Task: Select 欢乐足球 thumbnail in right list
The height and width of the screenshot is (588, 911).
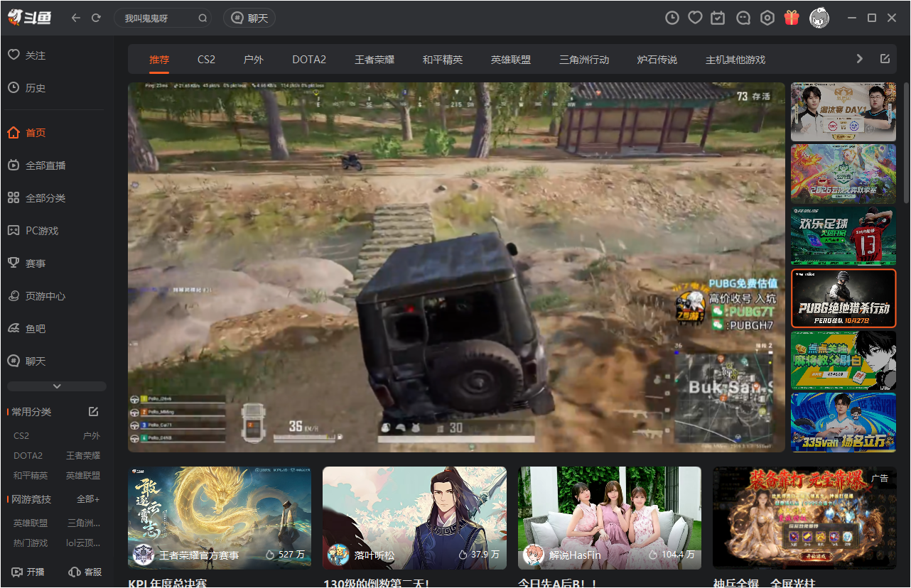Action: [x=843, y=236]
